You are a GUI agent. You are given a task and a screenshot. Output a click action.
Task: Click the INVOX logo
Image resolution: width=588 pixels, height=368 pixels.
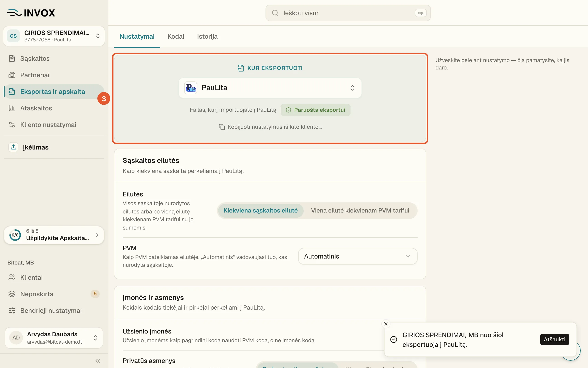pyautogui.click(x=31, y=13)
